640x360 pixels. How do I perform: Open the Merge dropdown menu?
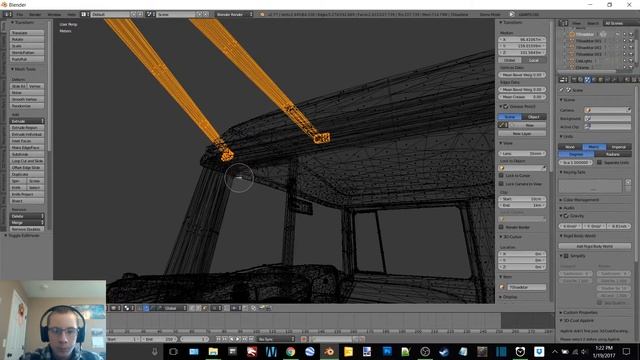point(27,223)
